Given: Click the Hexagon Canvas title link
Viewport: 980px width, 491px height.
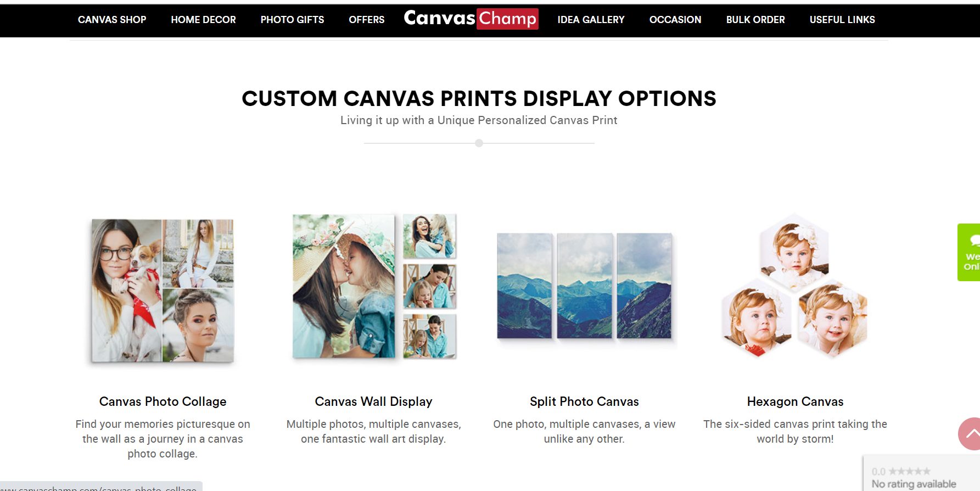Looking at the screenshot, I should coord(795,401).
